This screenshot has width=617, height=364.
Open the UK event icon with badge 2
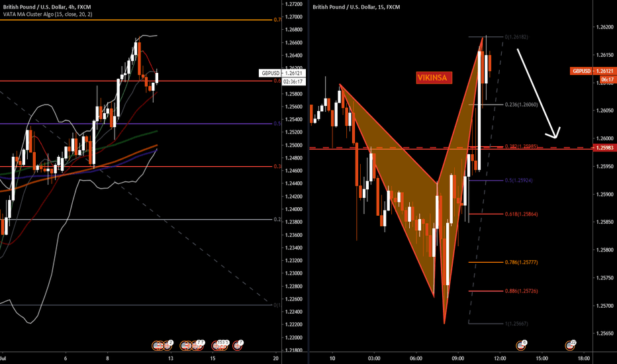pyautogui.click(x=167, y=345)
